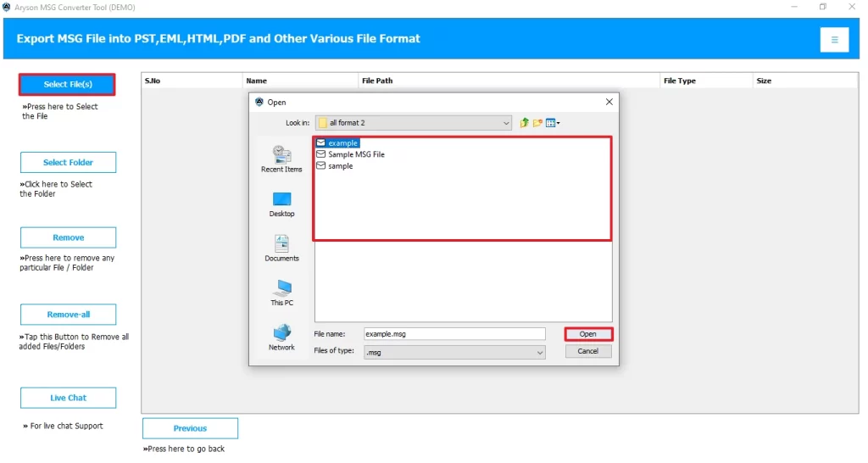This screenshot has height=463, width=868.
Task: Restore down the application window
Action: click(822, 7)
